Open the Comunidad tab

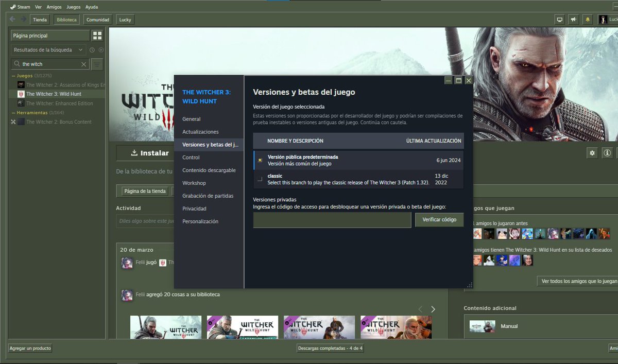click(98, 20)
